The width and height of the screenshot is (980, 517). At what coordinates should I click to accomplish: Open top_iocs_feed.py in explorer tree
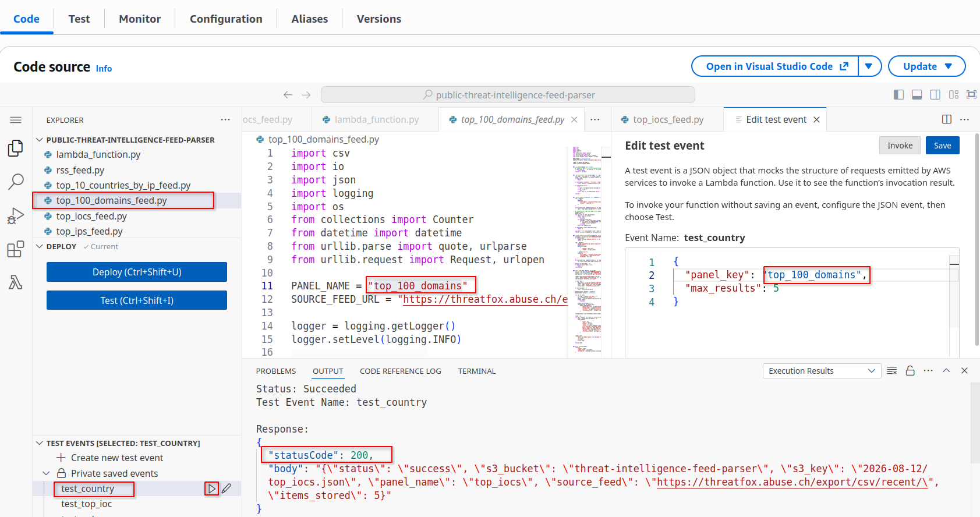pos(91,216)
